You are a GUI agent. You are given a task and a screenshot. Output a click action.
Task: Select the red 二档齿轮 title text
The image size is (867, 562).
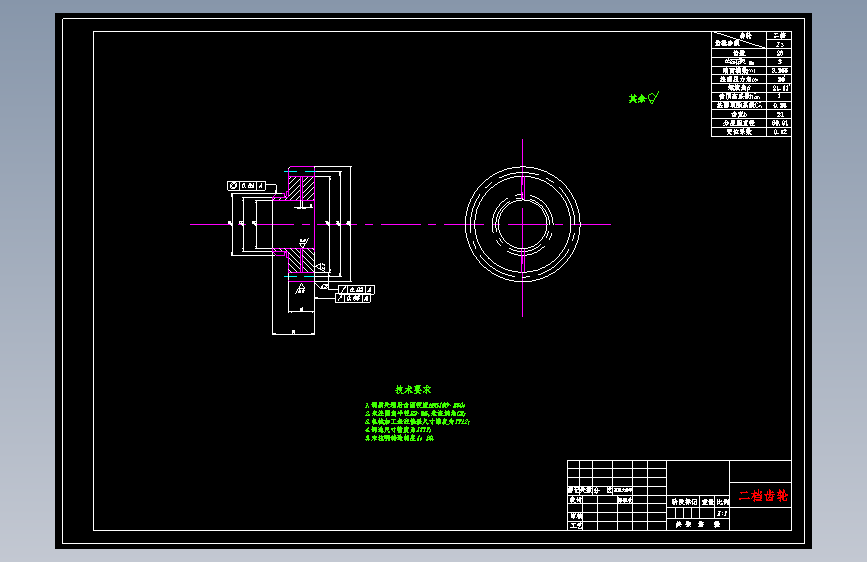pyautogui.click(x=762, y=495)
